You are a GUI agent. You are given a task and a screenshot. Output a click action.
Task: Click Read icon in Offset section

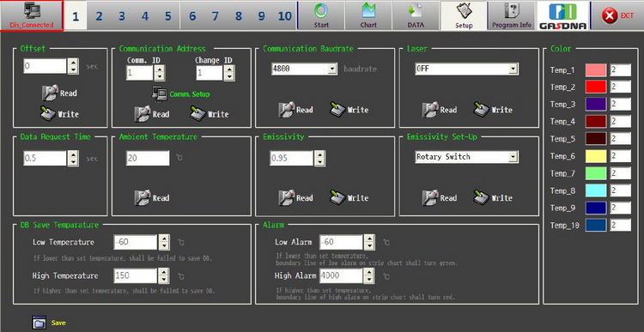click(x=50, y=94)
